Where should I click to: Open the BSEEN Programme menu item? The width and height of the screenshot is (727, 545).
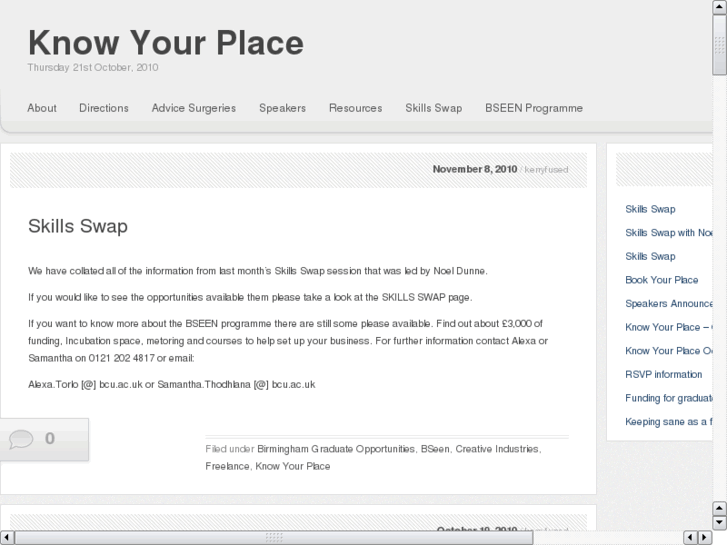point(534,108)
